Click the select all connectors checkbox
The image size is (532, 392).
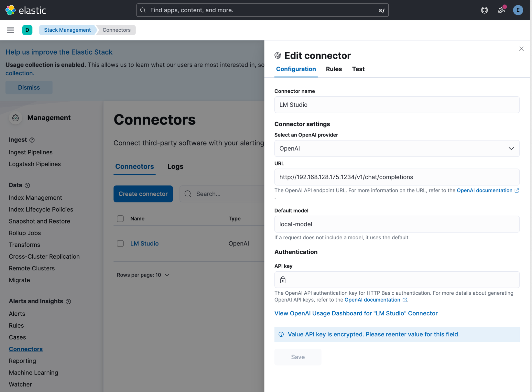(x=120, y=218)
